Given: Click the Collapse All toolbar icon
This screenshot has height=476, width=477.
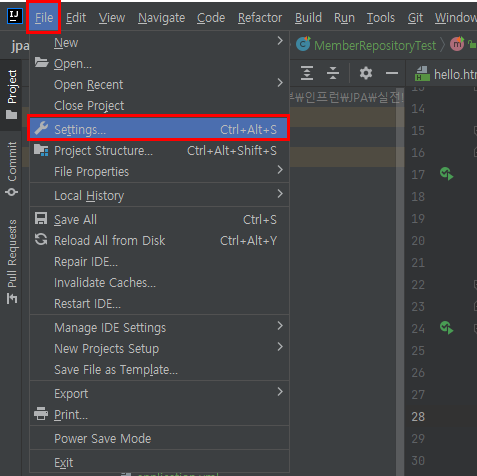Looking at the screenshot, I should pos(333,73).
